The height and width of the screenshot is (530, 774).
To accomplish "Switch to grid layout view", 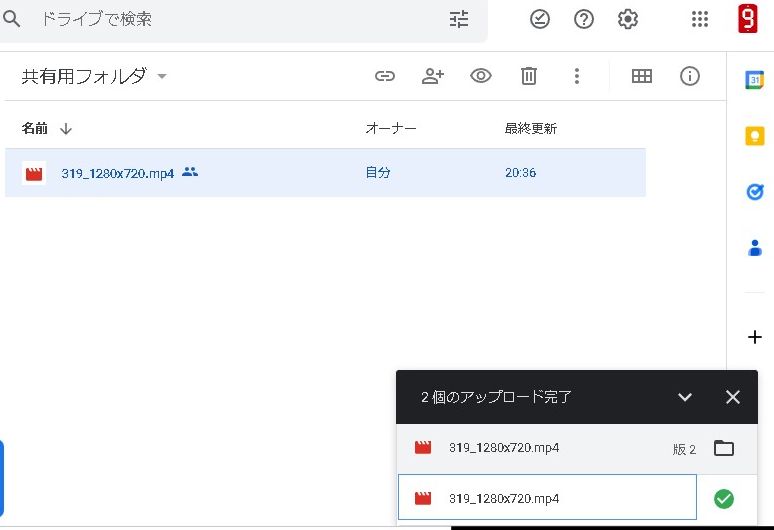I will [x=642, y=76].
